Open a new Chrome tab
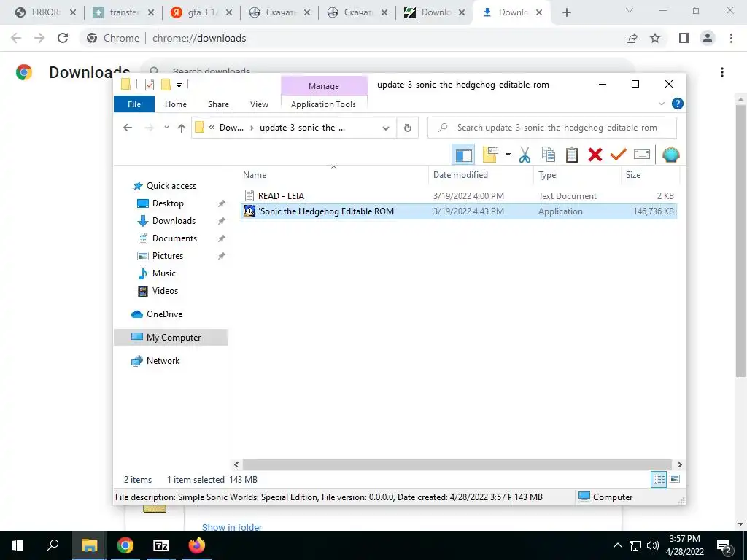The width and height of the screenshot is (747, 560). pyautogui.click(x=566, y=12)
